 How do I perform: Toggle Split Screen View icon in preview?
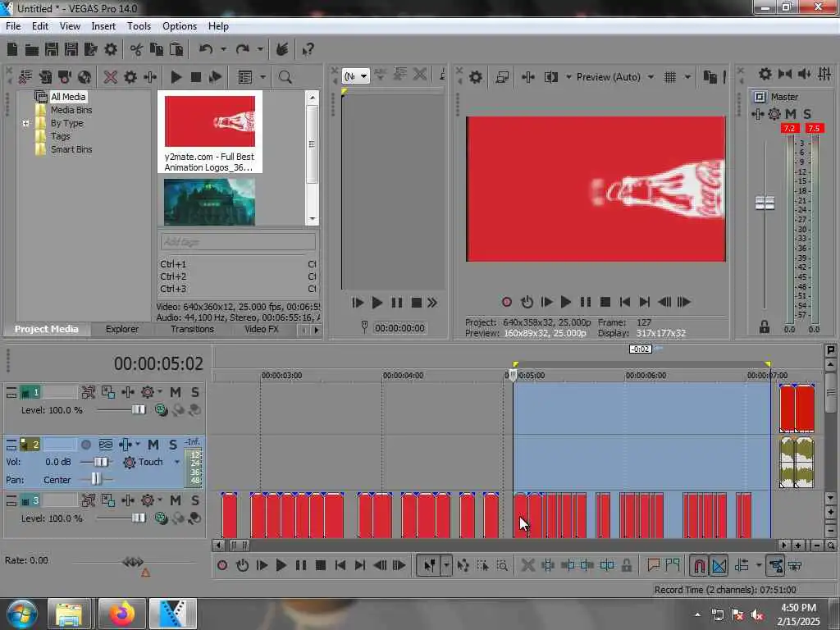550,77
